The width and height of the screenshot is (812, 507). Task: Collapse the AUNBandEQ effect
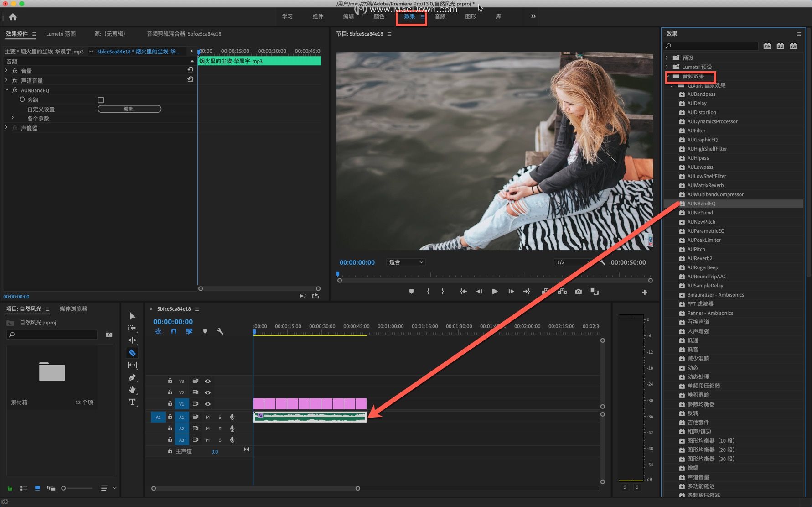[x=6, y=90]
